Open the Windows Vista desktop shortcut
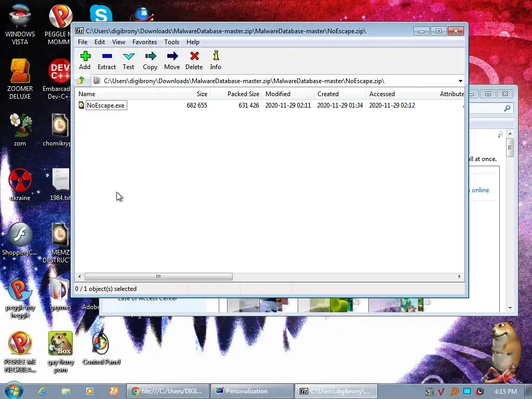 [x=20, y=24]
